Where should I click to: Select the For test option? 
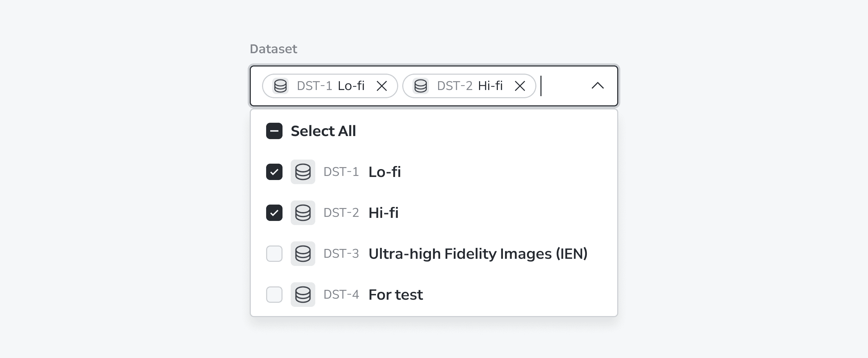tap(396, 295)
